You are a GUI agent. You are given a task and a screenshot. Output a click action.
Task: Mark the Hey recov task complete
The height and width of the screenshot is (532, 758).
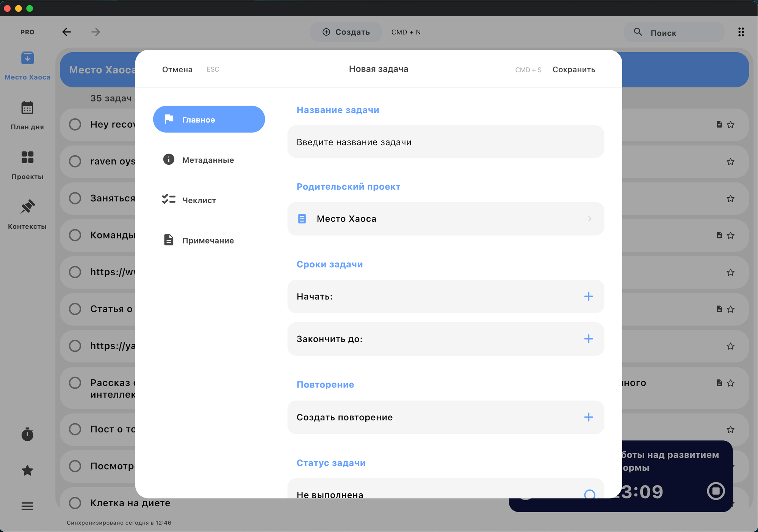75,124
